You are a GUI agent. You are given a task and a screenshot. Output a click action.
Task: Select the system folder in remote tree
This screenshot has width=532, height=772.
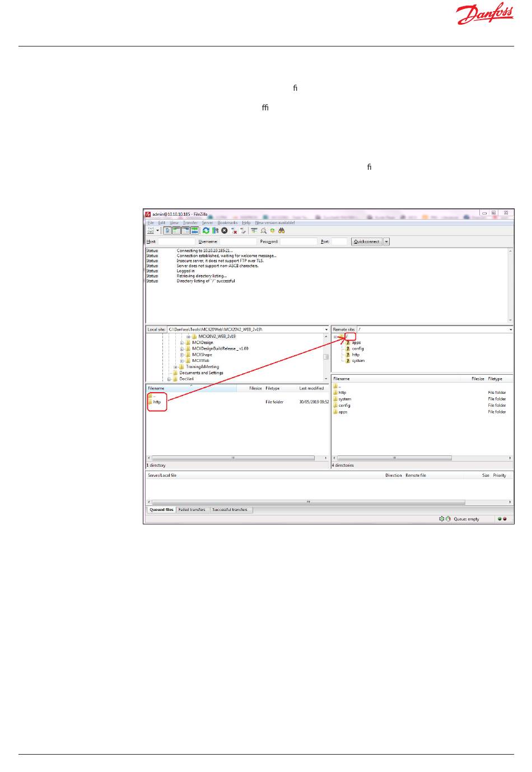[x=358, y=361]
